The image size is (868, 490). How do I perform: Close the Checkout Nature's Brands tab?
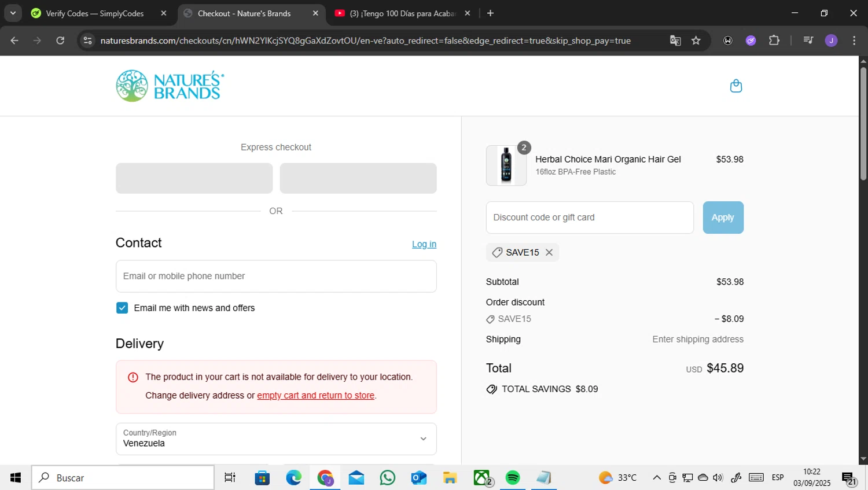point(315,13)
